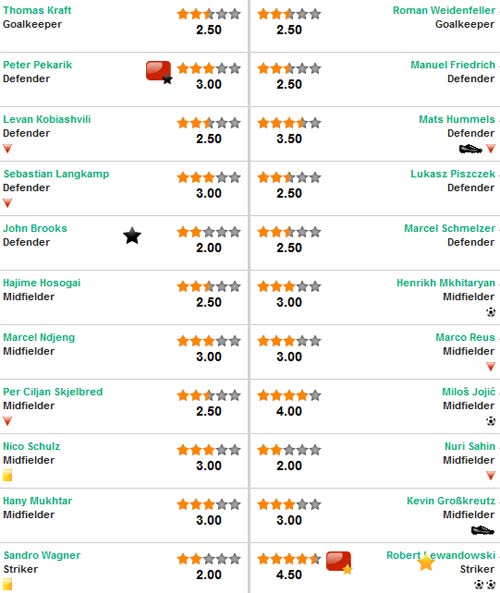Select Marcel Schmelzer's name link
Image resolution: width=500 pixels, height=593 pixels.
coord(450,228)
